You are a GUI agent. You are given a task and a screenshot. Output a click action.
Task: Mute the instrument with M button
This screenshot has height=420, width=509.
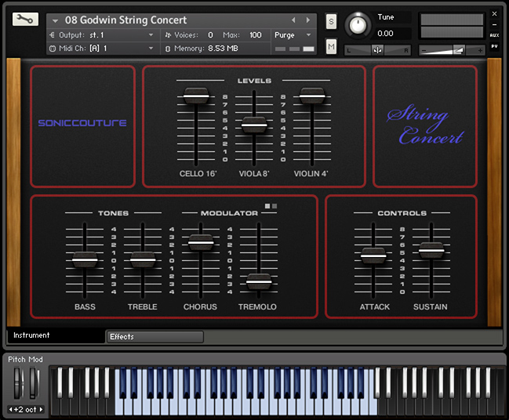331,47
